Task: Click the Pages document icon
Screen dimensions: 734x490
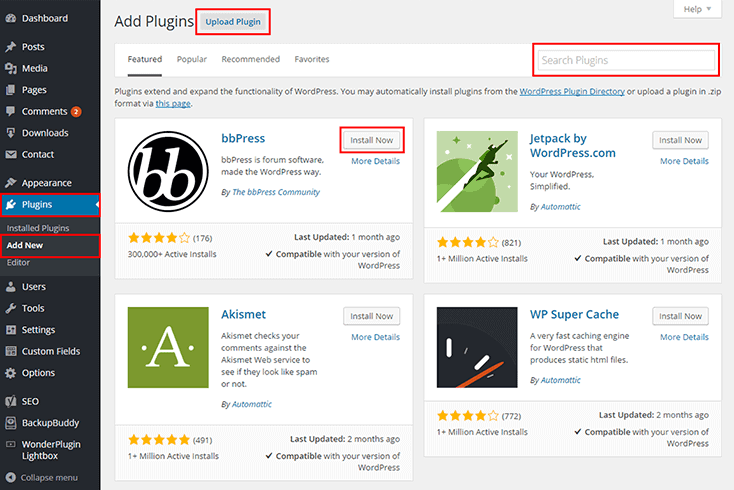Action: click(x=10, y=90)
